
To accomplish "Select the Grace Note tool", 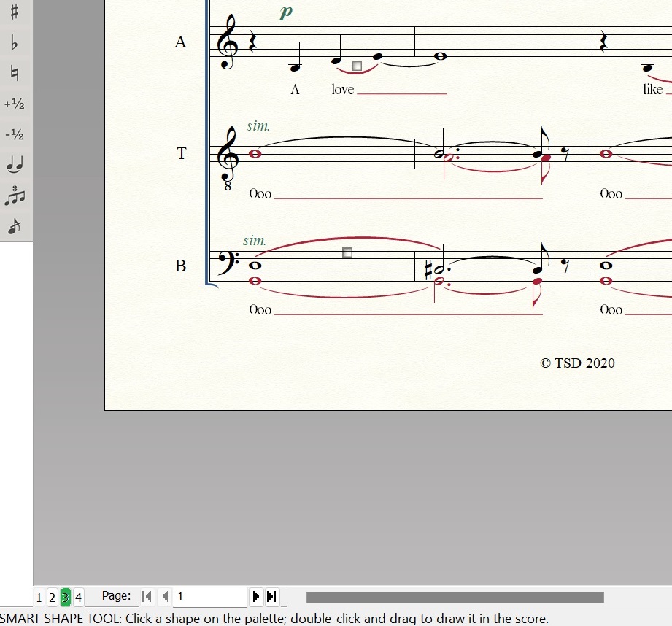I will coord(15,226).
